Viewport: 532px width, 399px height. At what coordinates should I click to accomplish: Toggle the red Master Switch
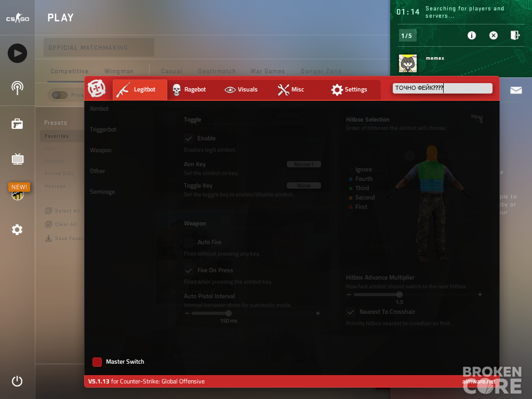point(97,362)
